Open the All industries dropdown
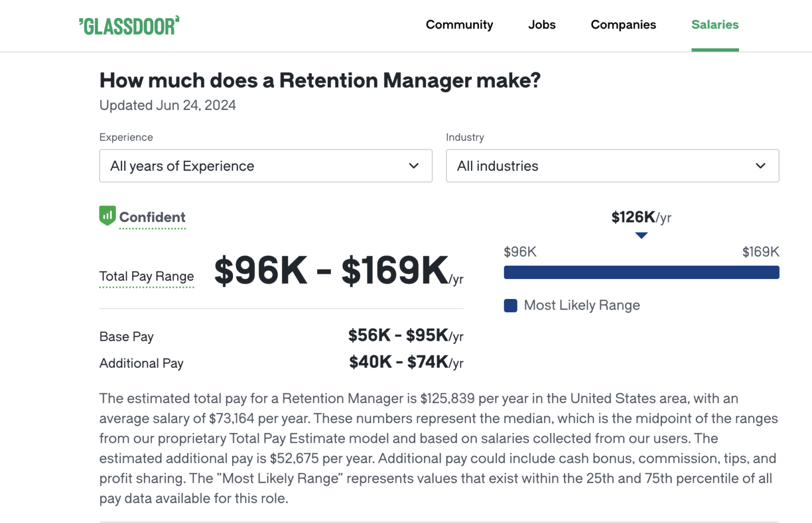Viewport: 812px width, 523px height. [612, 166]
